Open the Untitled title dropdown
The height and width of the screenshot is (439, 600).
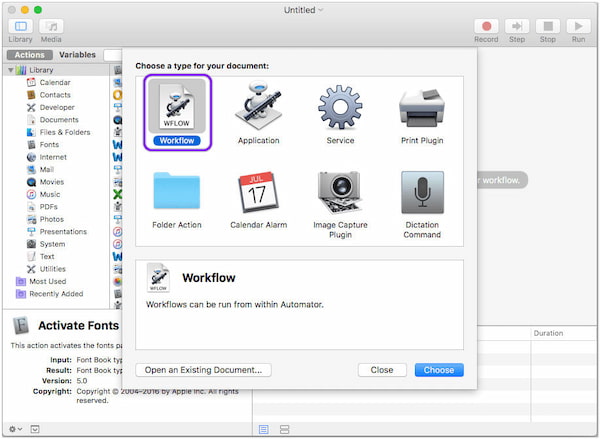point(303,10)
